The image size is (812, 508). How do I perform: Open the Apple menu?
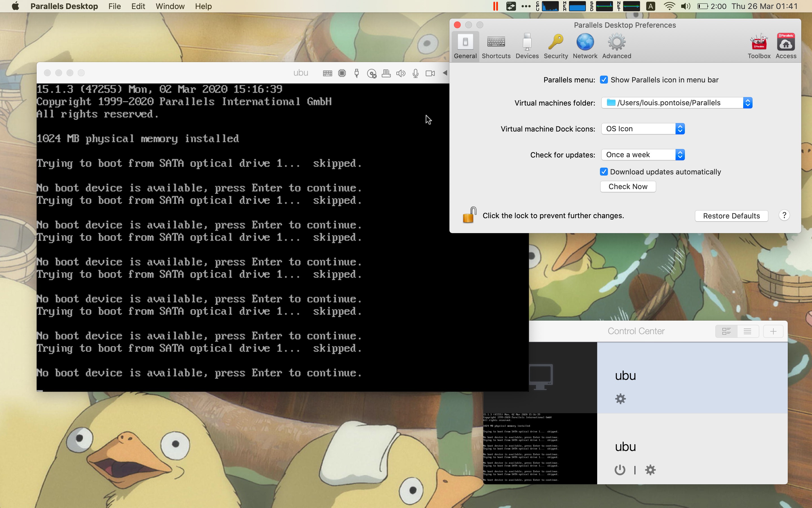(16, 6)
